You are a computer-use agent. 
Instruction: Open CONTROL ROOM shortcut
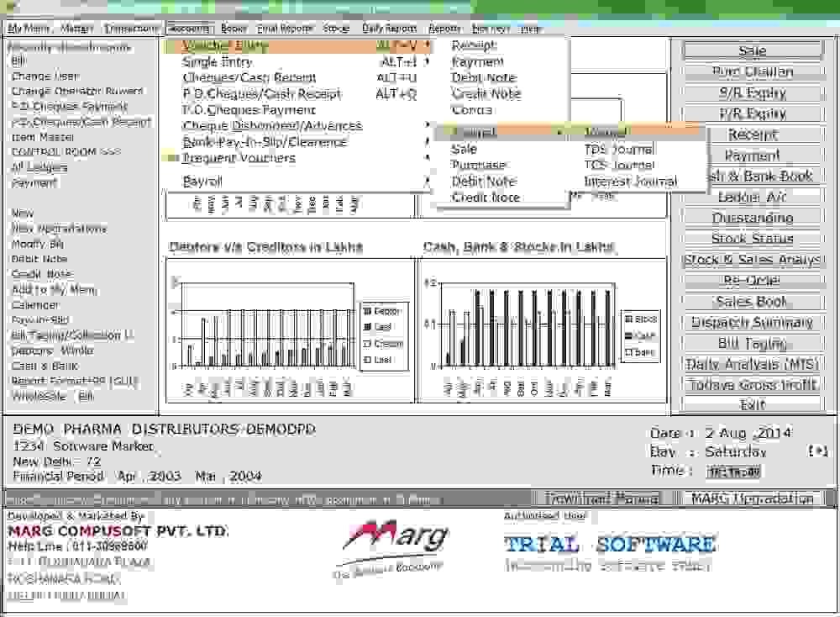click(x=66, y=152)
